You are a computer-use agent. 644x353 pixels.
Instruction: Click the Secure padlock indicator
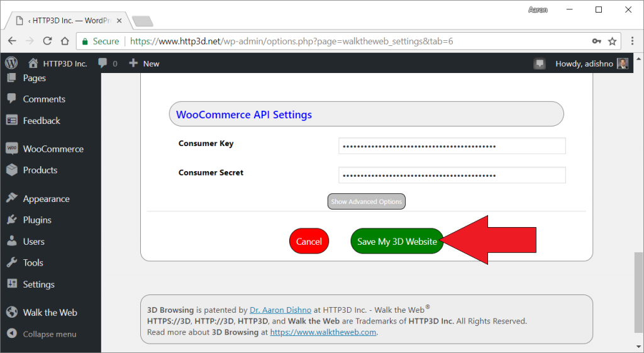tap(101, 41)
